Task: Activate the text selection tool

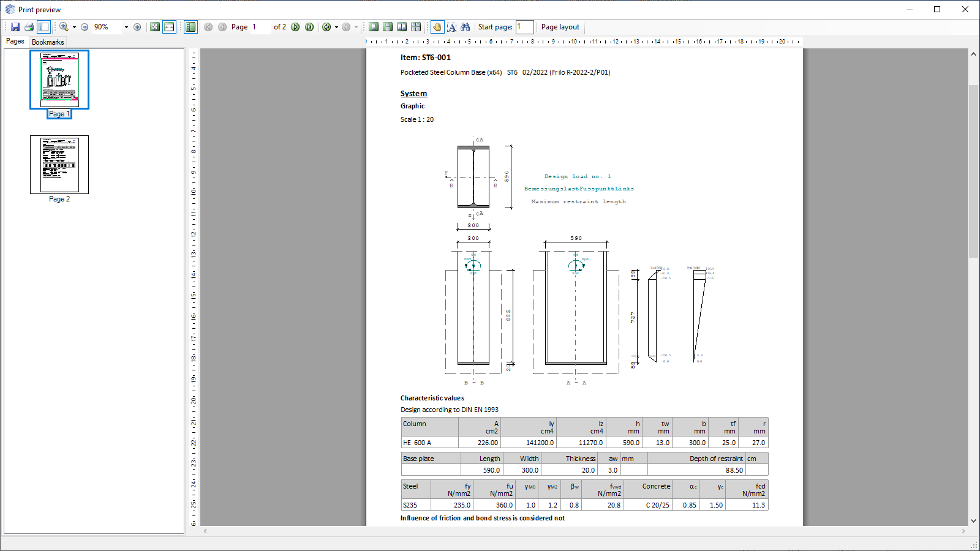Action: pos(451,27)
